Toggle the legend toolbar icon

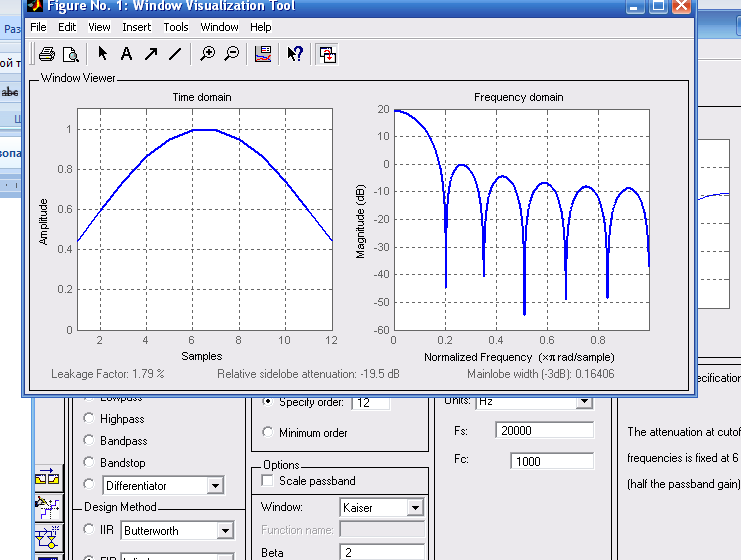pyautogui.click(x=263, y=54)
